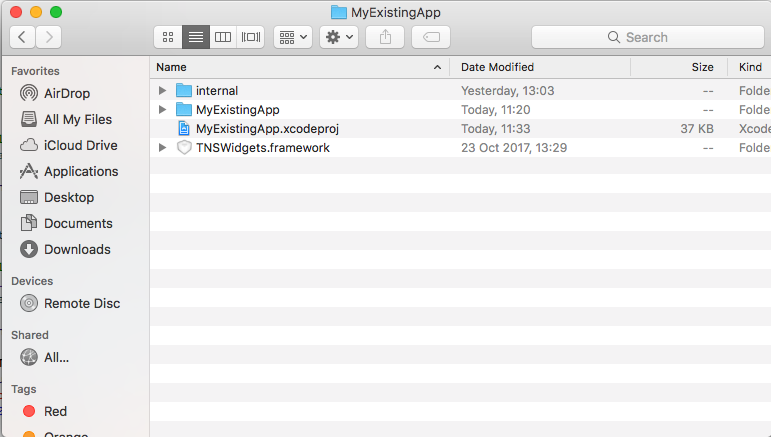Click date 'Today, 11:20'
Screen dimensions: 771x437
pos(496,110)
